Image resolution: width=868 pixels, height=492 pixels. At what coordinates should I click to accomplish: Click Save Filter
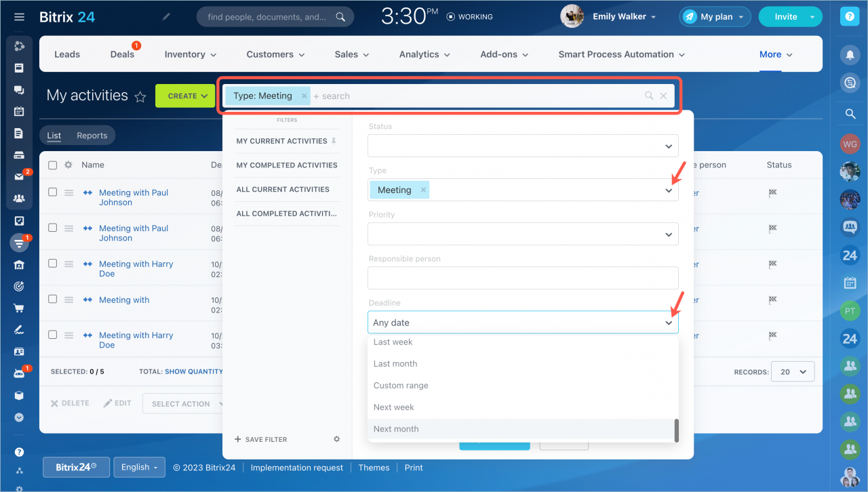coord(261,440)
